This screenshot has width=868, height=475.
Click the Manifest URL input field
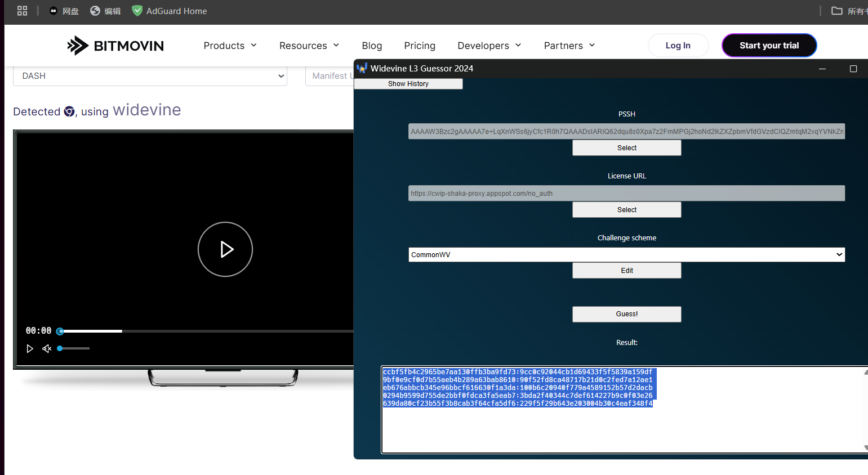[330, 76]
